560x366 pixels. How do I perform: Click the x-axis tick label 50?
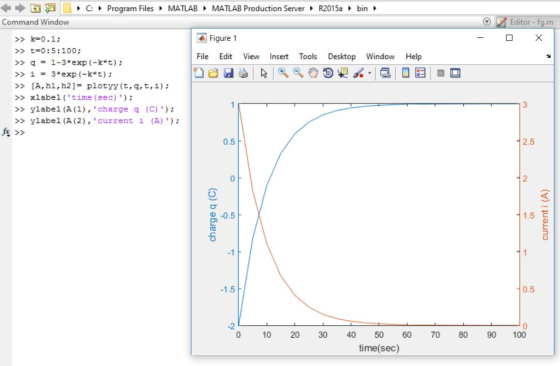379,335
